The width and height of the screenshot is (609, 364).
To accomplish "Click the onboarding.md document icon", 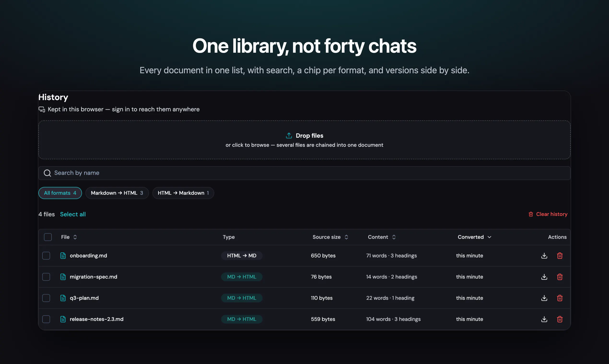I will 63,256.
